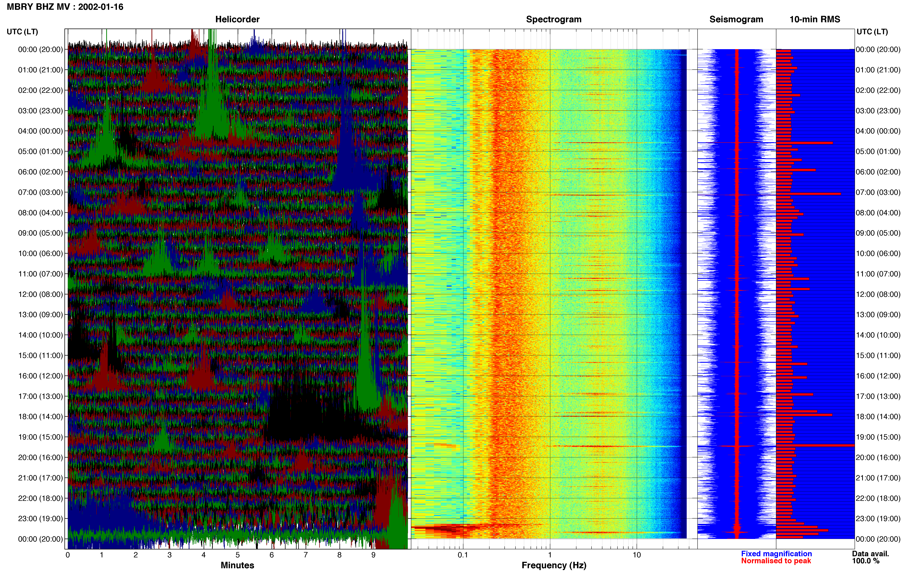Click the '10-min RMS' panel heading
Viewport: 924px width, 578px height.
coord(815,20)
